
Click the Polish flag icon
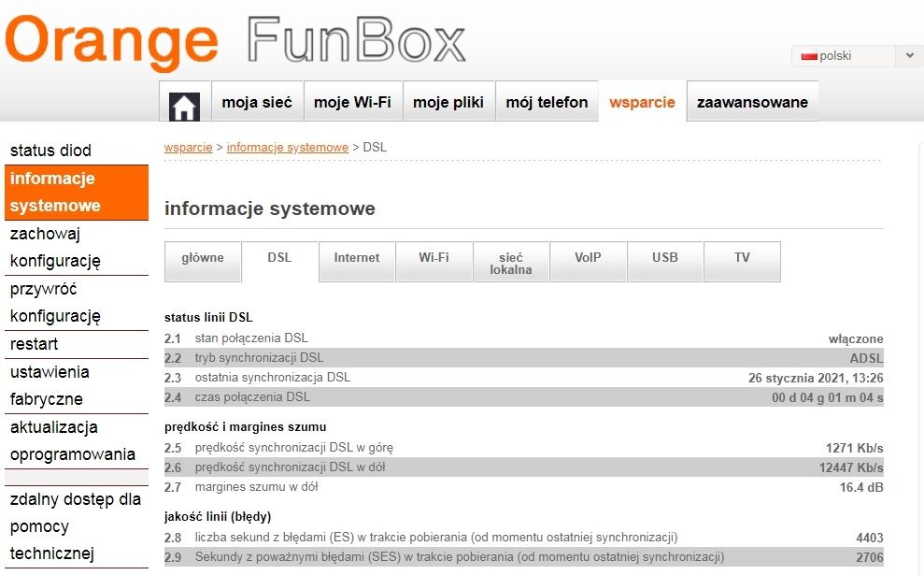[x=809, y=56]
